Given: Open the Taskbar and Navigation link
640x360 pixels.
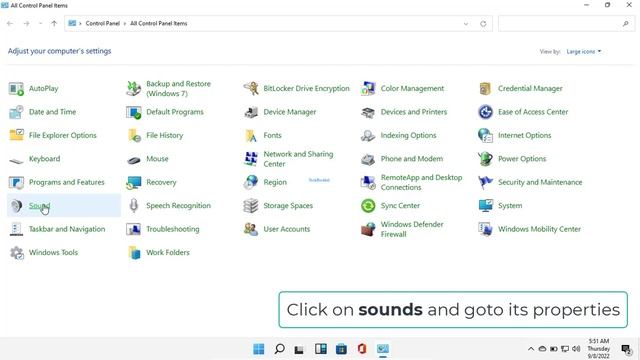Looking at the screenshot, I should coord(67,229).
